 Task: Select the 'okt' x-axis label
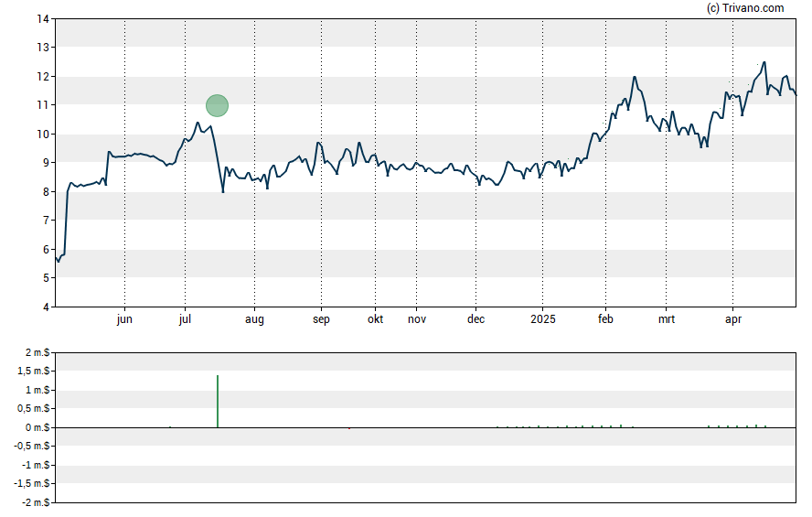[x=376, y=319]
